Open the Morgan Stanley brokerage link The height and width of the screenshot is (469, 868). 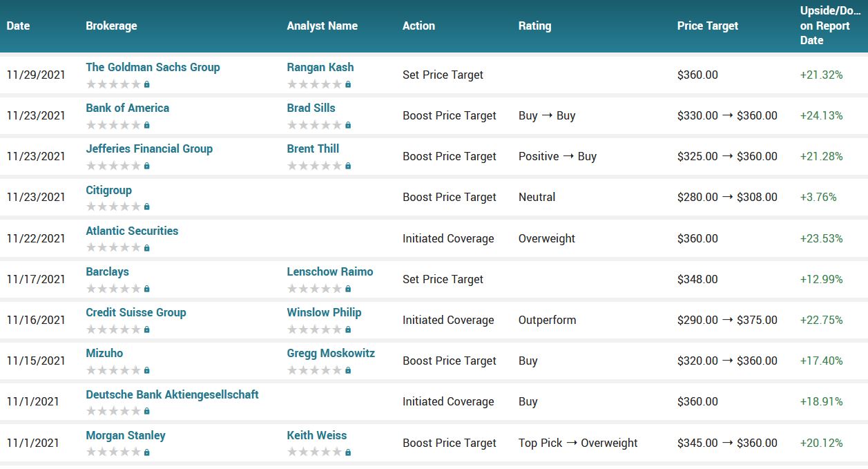(x=126, y=435)
